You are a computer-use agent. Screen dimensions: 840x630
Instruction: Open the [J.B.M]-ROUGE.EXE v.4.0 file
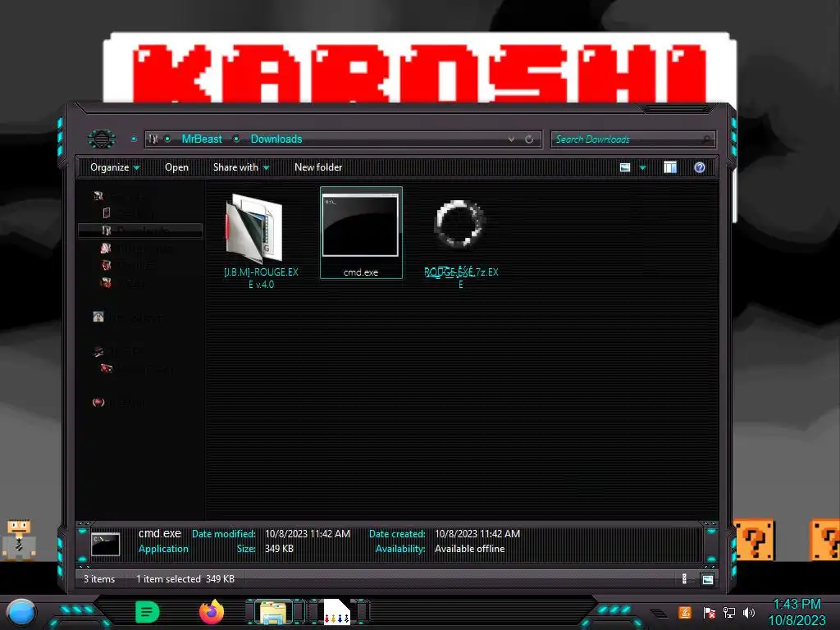261,241
